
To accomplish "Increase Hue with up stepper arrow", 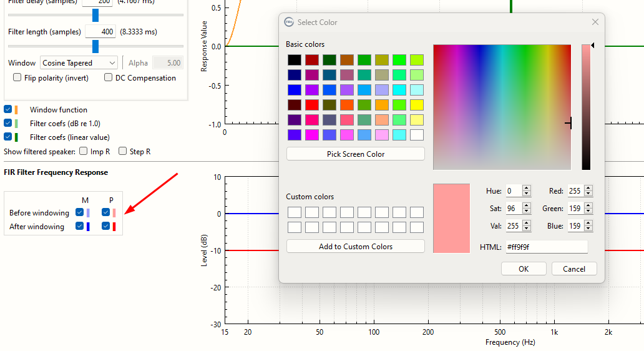I will pos(527,188).
